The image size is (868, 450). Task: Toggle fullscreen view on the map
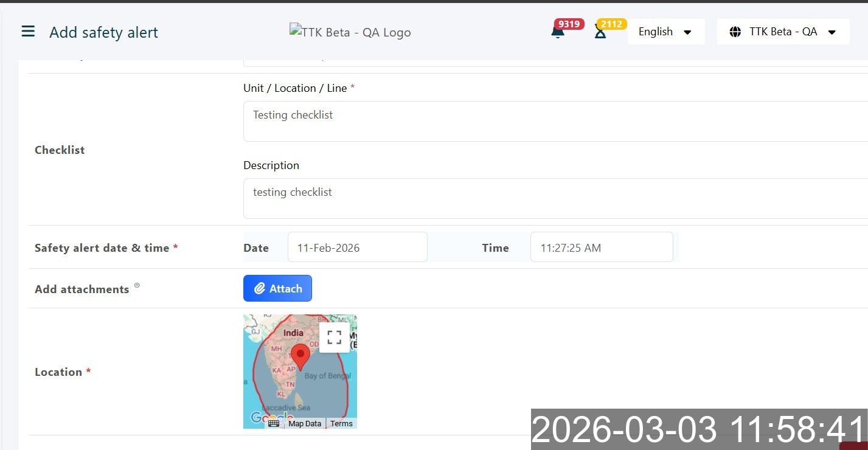pos(334,337)
